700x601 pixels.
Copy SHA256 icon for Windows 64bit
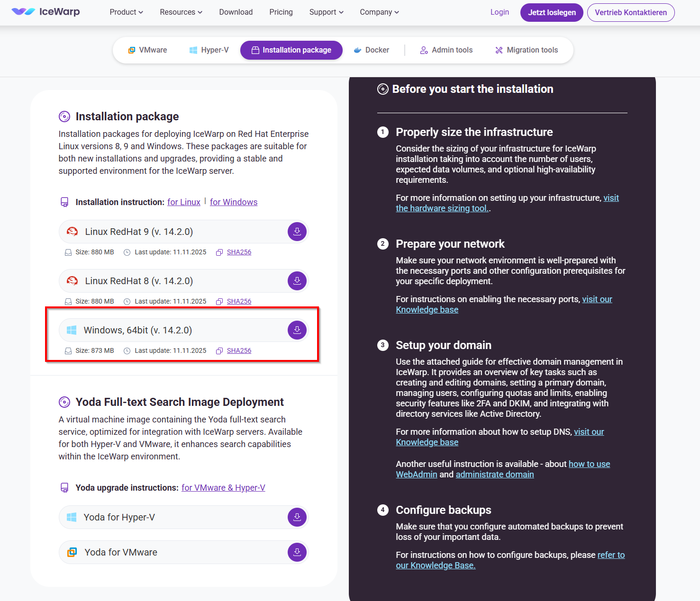(x=219, y=351)
